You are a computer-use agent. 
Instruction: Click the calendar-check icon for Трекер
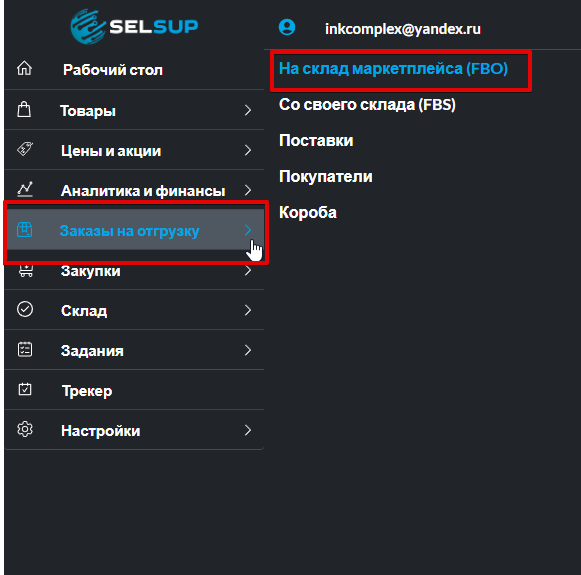[25, 389]
